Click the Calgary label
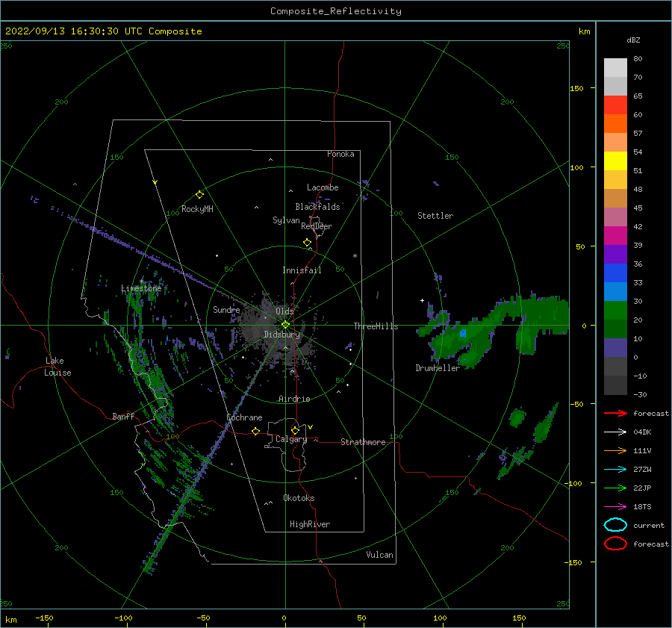The height and width of the screenshot is (628, 672). tap(291, 439)
